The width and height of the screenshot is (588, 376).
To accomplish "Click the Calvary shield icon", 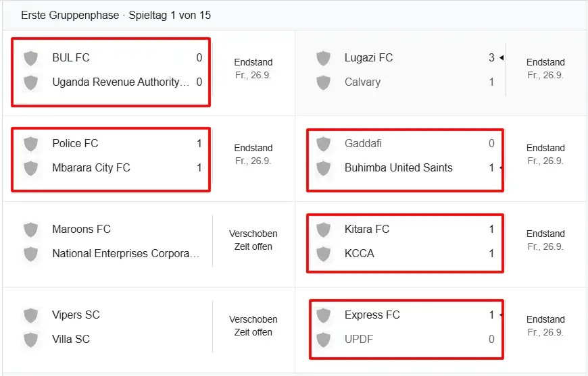I will [x=323, y=82].
